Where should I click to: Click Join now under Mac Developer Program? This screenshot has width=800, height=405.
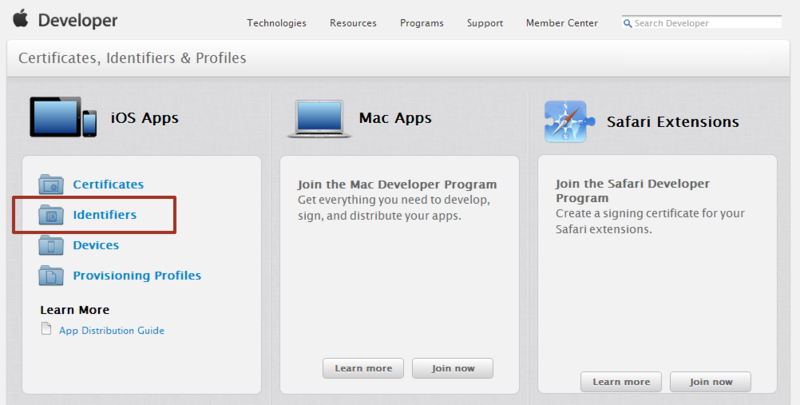click(x=453, y=368)
